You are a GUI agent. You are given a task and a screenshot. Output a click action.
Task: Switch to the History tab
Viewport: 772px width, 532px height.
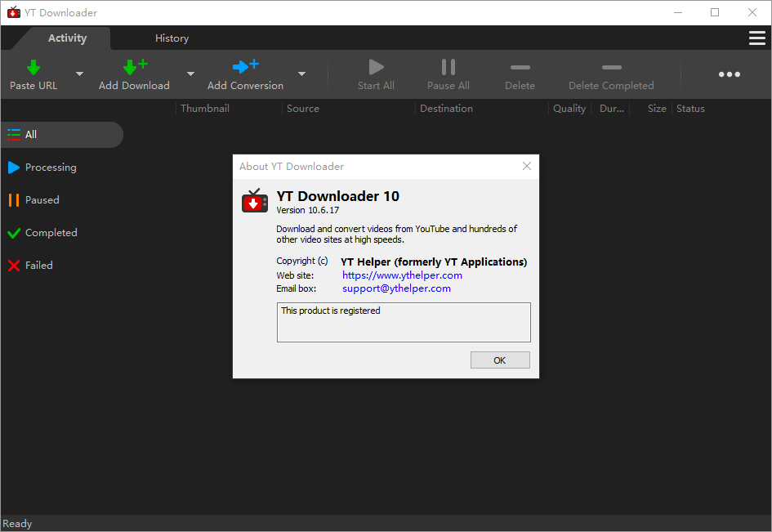pyautogui.click(x=172, y=38)
